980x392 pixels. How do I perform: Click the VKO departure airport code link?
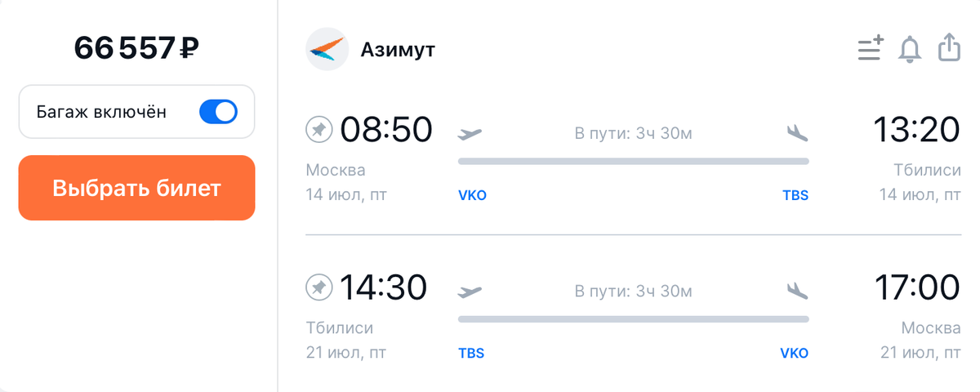coord(472,196)
